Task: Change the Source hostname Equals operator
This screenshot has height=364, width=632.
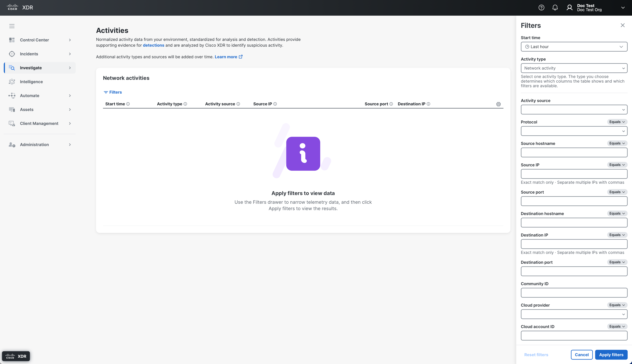Action: pyautogui.click(x=617, y=143)
